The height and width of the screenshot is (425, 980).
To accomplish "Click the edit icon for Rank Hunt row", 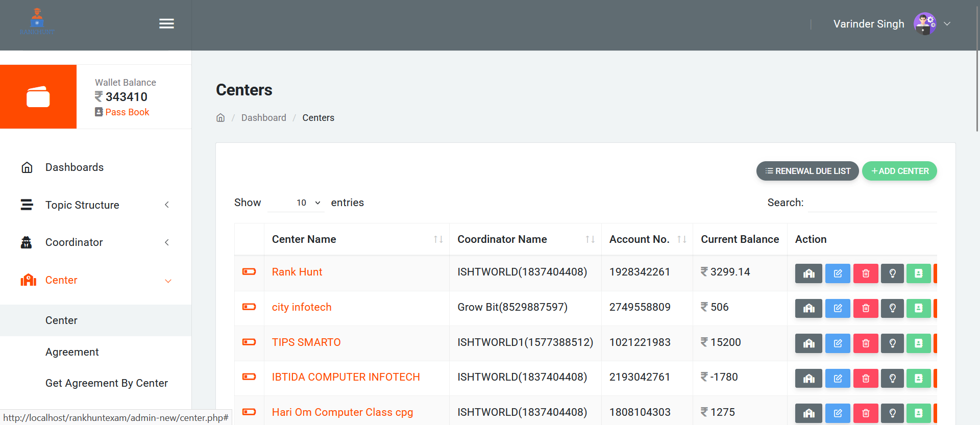I will 838,273.
